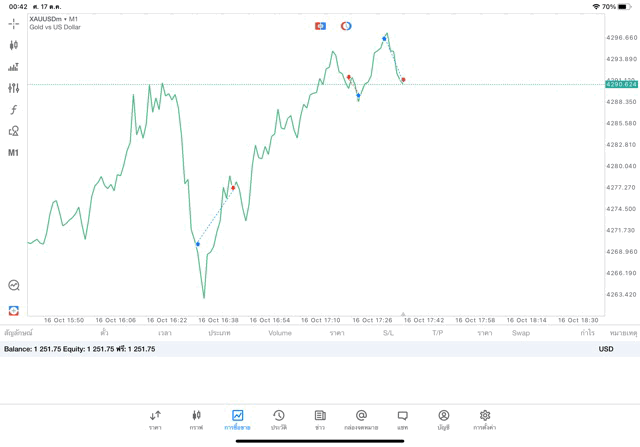Tap the volume bars icon in sidebar
Image resolution: width=640 pixels, height=447 pixels.
point(14,67)
